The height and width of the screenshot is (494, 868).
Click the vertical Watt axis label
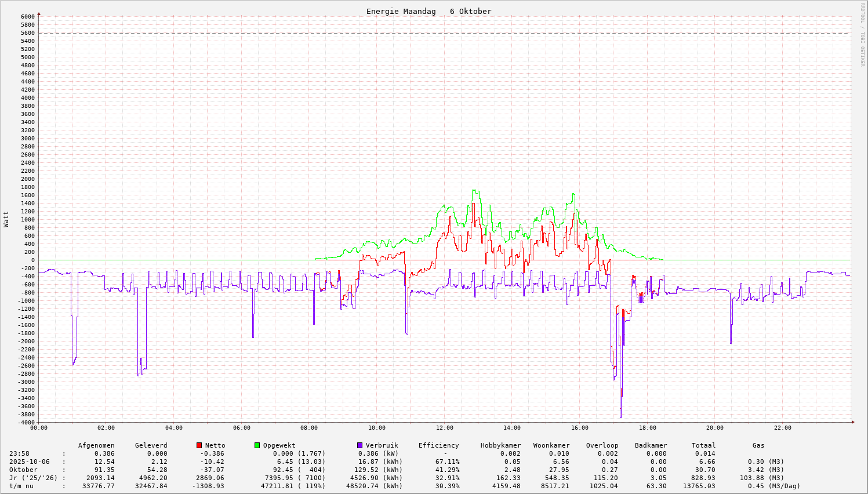(6, 219)
